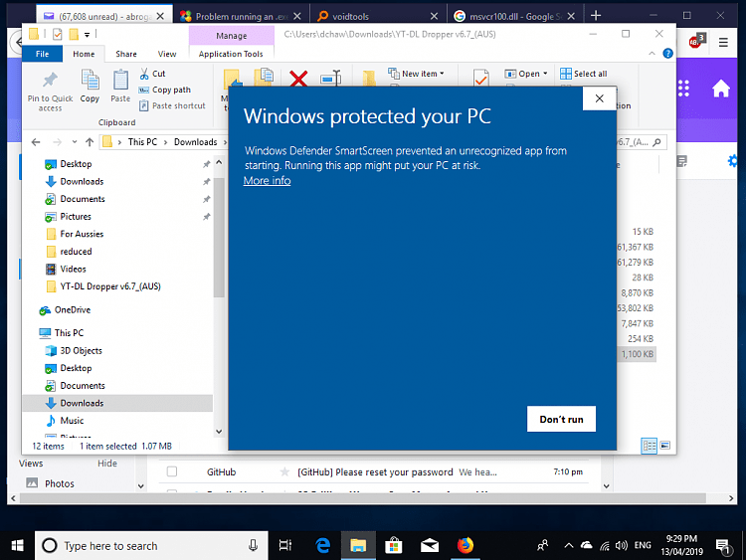Click the Cut scissors icon

[144, 74]
